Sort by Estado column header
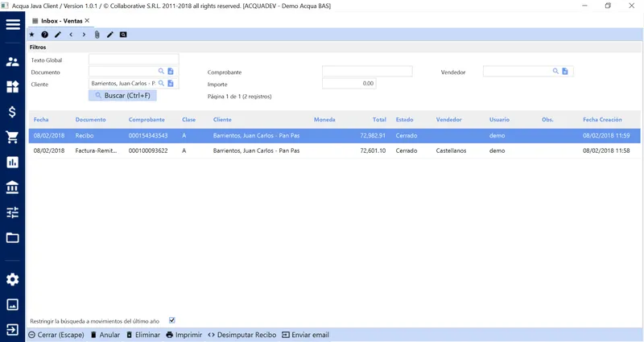 (x=405, y=119)
